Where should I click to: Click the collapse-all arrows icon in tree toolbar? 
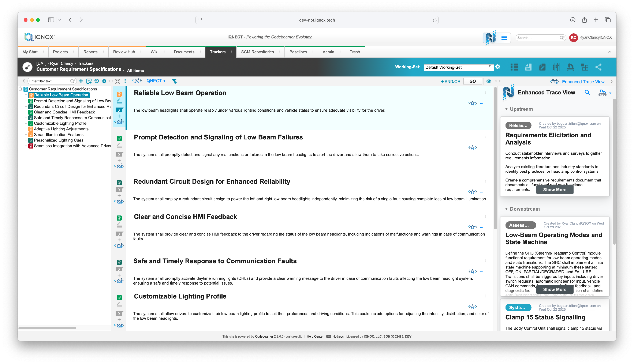(x=118, y=81)
